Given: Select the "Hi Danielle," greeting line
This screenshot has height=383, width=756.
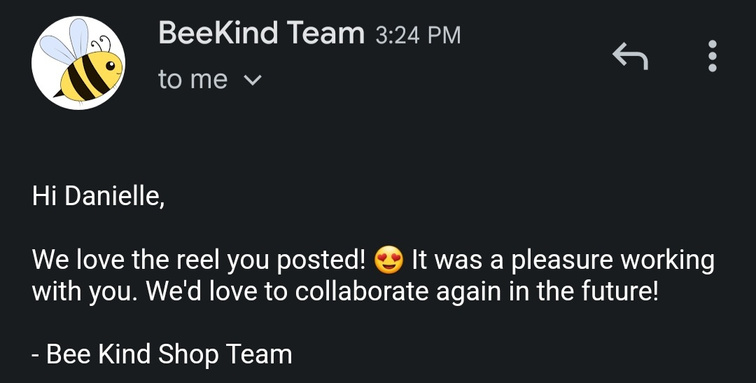Looking at the screenshot, I should coord(98,196).
